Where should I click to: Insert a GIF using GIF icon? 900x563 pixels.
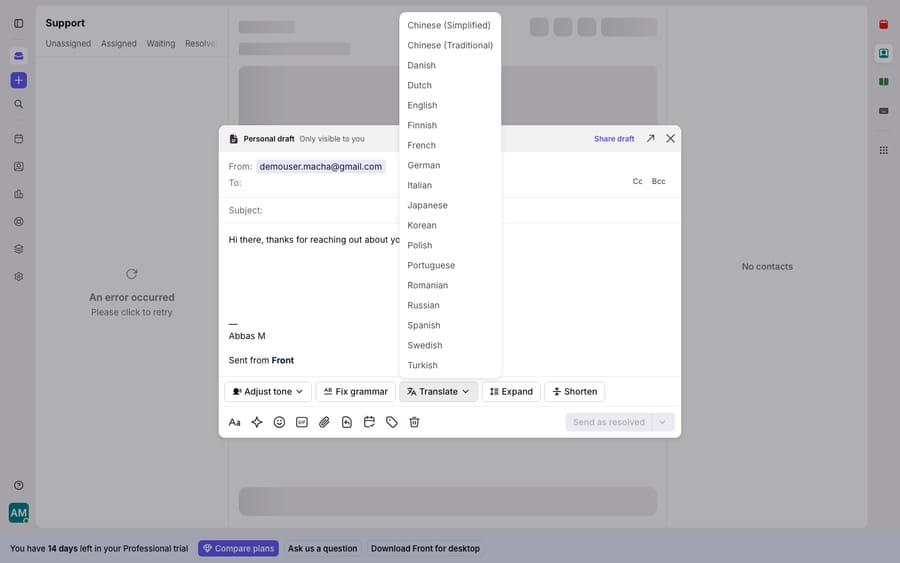tap(302, 422)
